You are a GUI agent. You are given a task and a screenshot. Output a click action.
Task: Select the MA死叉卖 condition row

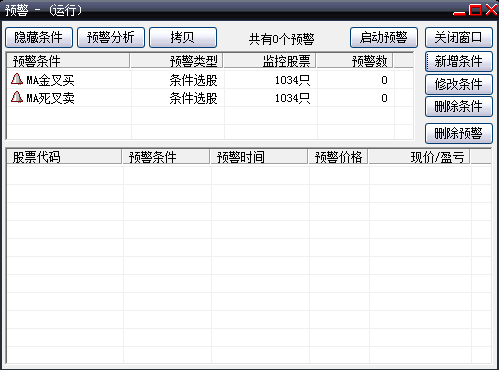click(210, 98)
